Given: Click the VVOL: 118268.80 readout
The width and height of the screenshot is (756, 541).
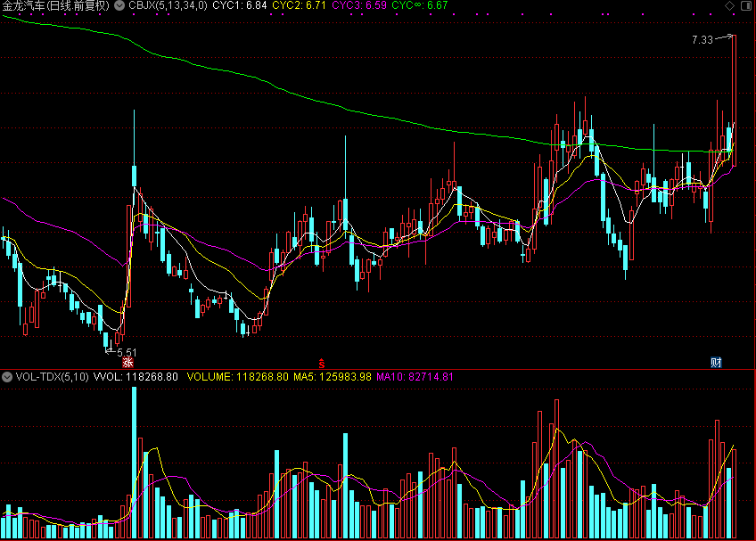Looking at the screenshot, I should coord(136,377).
